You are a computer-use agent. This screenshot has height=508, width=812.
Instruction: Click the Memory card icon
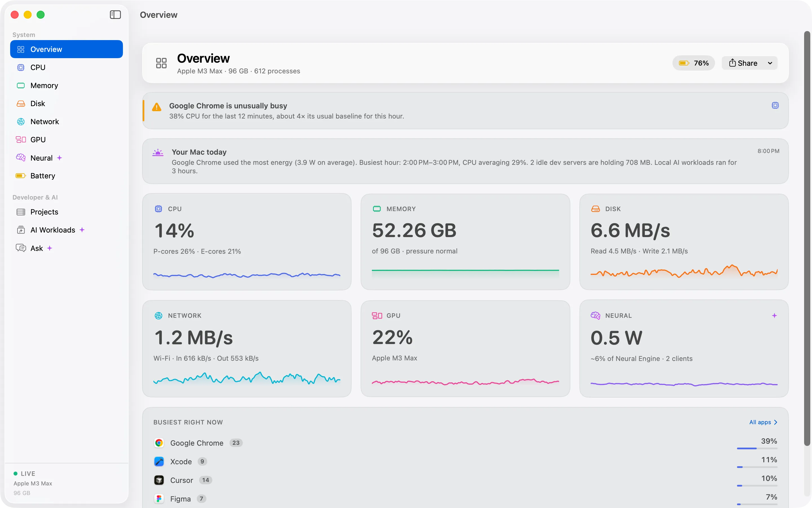[377, 209]
